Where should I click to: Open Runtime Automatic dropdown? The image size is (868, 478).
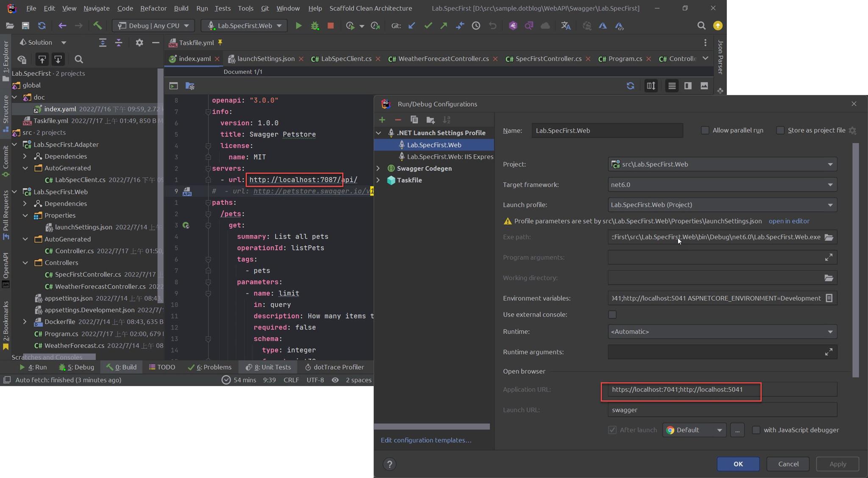click(722, 332)
